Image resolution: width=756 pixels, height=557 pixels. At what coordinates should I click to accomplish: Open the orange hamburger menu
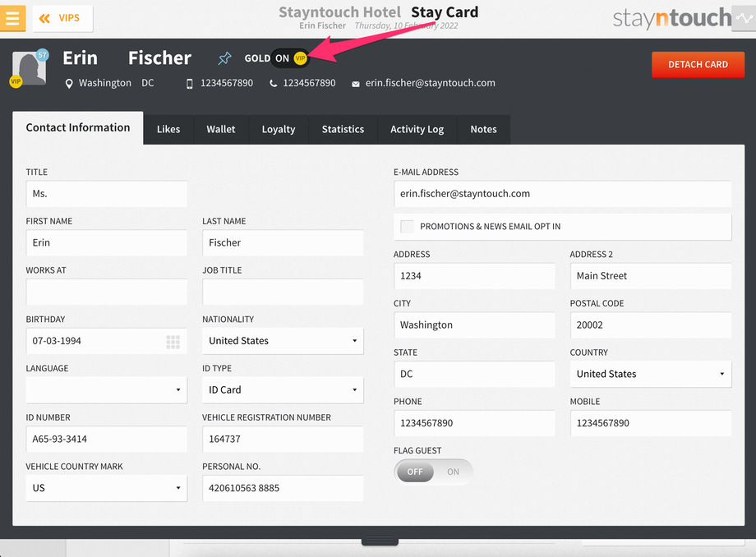pos(12,18)
